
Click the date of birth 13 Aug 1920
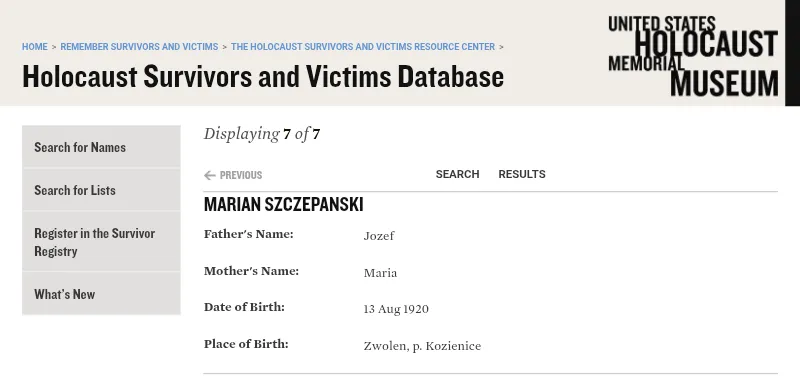coord(396,309)
